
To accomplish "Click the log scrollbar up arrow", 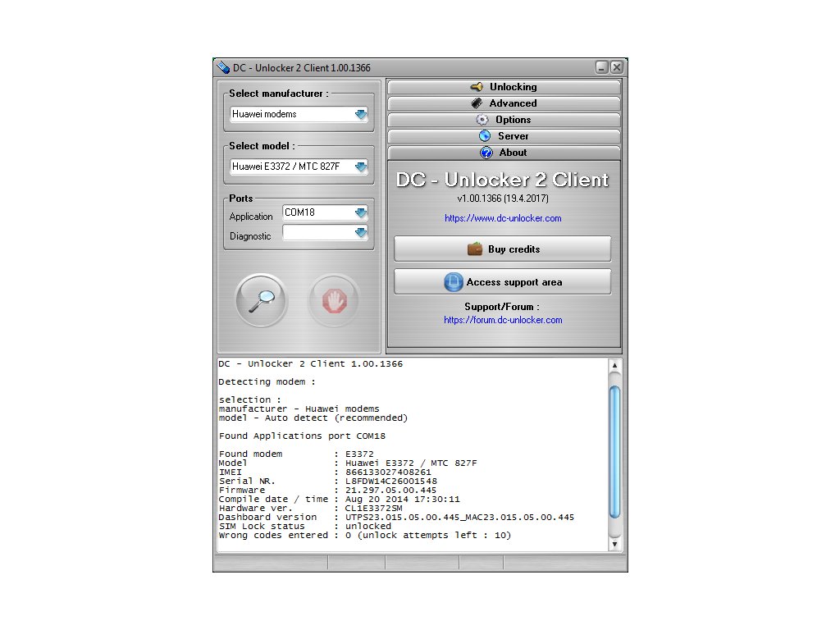I will 614,365.
